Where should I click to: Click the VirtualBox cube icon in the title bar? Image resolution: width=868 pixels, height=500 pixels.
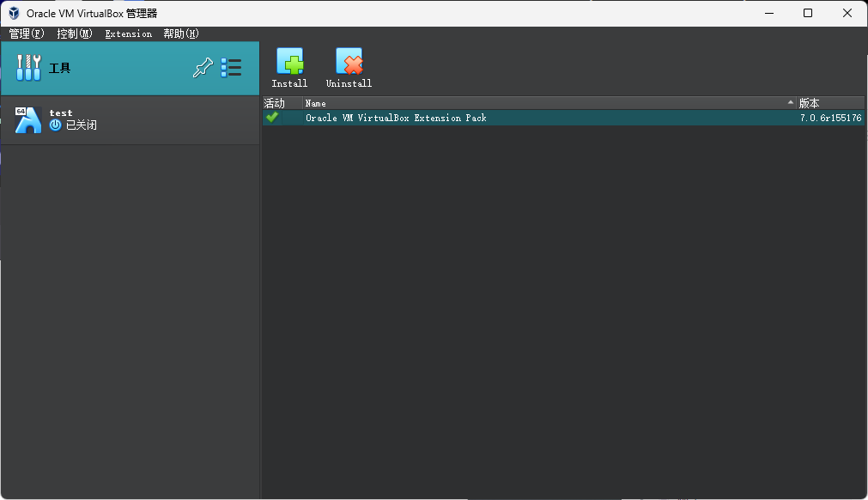(x=14, y=13)
